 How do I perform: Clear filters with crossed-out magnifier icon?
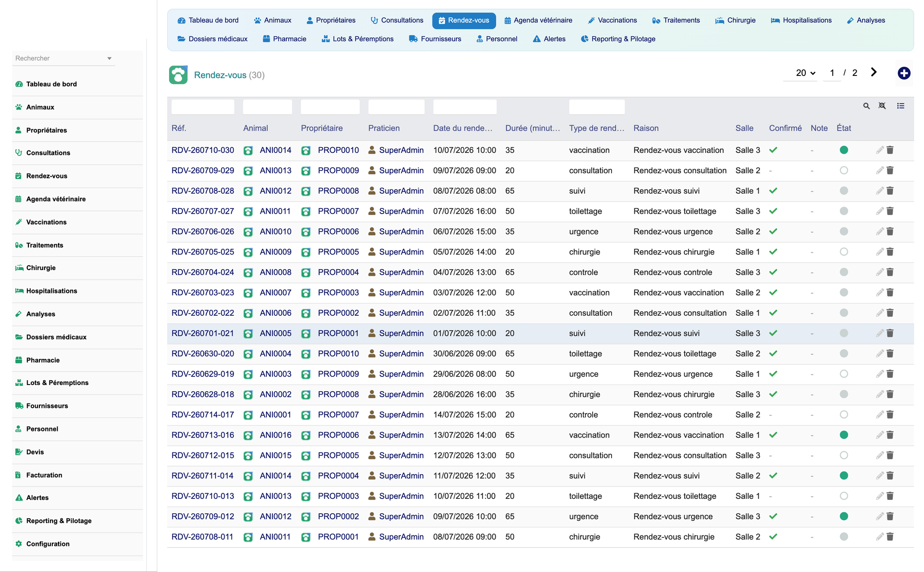[x=882, y=106]
